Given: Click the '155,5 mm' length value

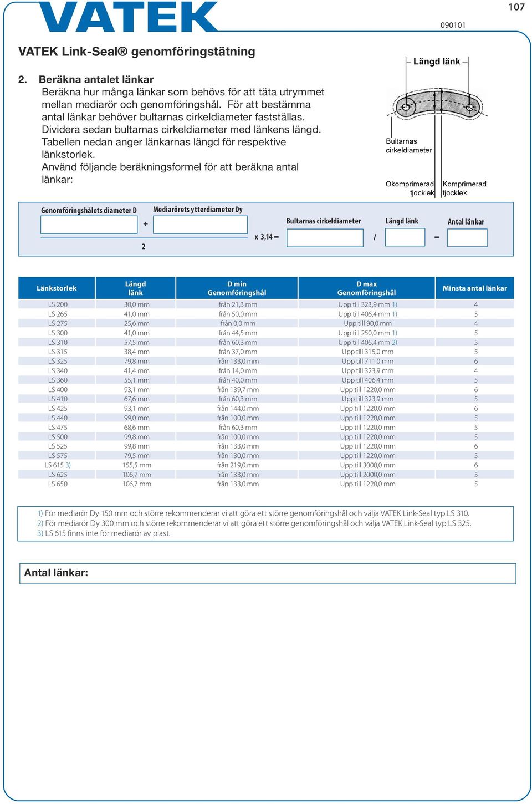Looking at the screenshot, I should coord(137,465).
